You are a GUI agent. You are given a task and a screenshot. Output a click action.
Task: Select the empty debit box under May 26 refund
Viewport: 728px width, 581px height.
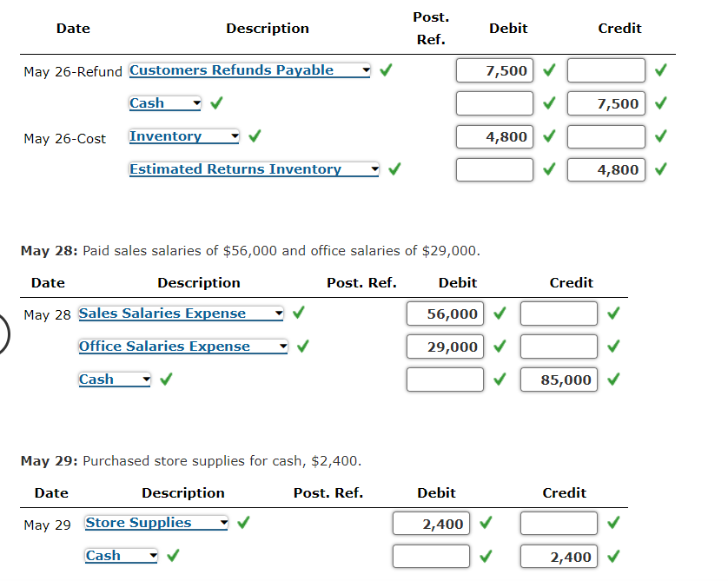(493, 102)
